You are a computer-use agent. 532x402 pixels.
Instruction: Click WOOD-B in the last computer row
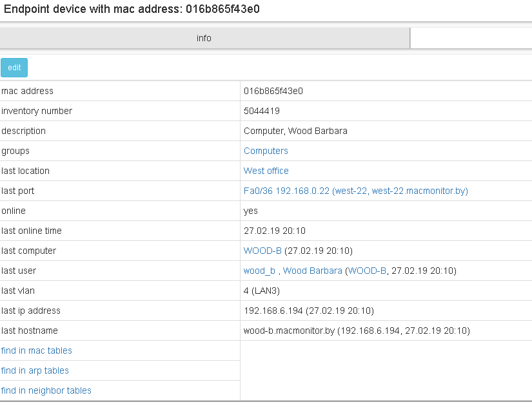[x=262, y=251]
